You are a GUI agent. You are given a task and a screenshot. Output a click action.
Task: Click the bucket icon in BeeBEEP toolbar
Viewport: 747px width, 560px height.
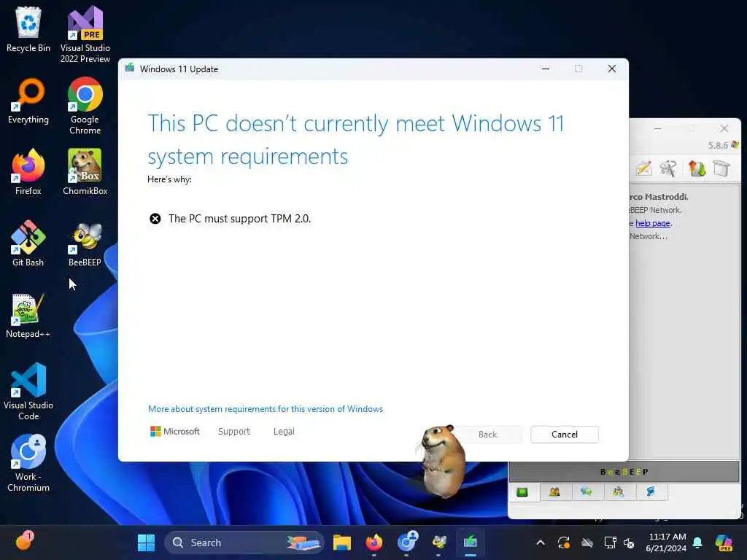tap(721, 168)
